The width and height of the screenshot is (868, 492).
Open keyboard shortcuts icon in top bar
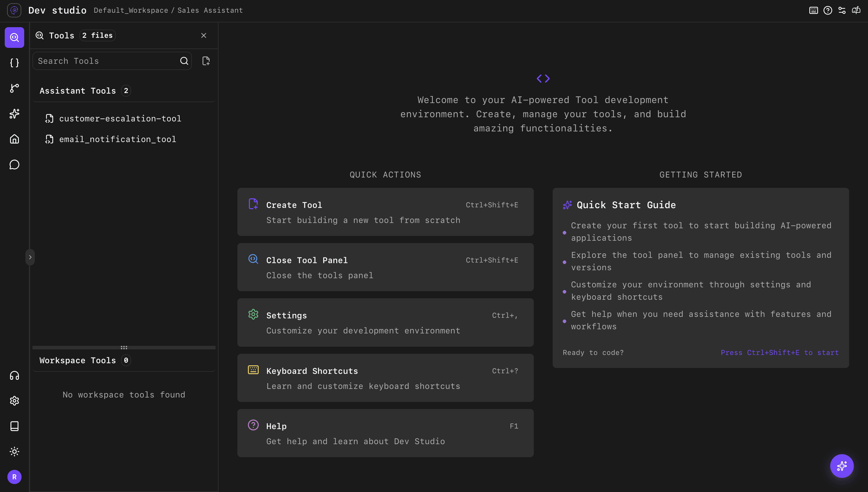pos(814,10)
